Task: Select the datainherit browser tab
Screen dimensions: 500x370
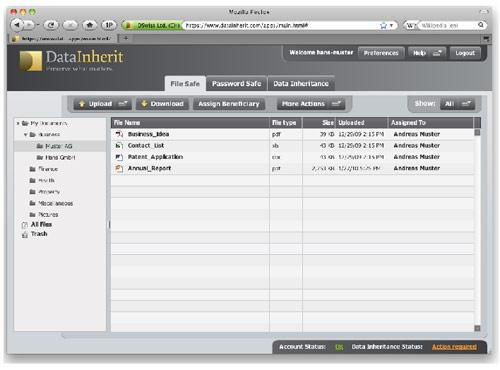Action: [64, 39]
